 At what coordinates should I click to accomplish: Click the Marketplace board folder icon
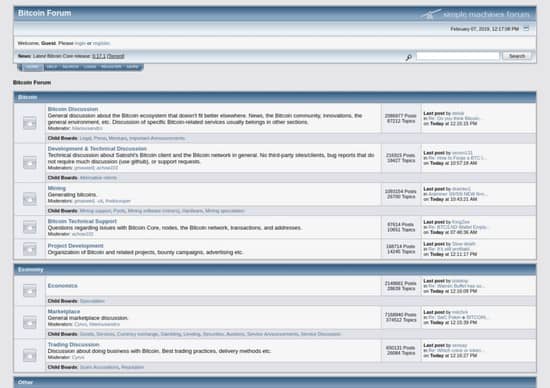tap(30, 322)
